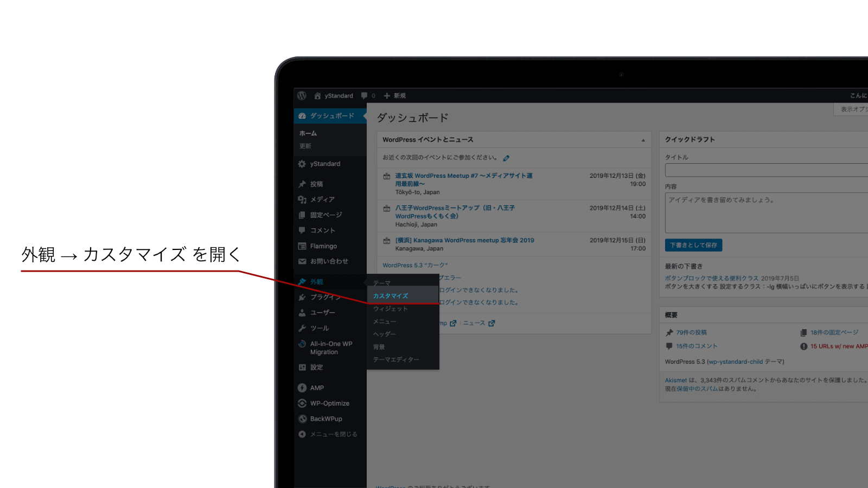The height and width of the screenshot is (488, 868).
Task: Click the calendar icon beside 八王子WordPressミートアップ
Action: (x=387, y=208)
